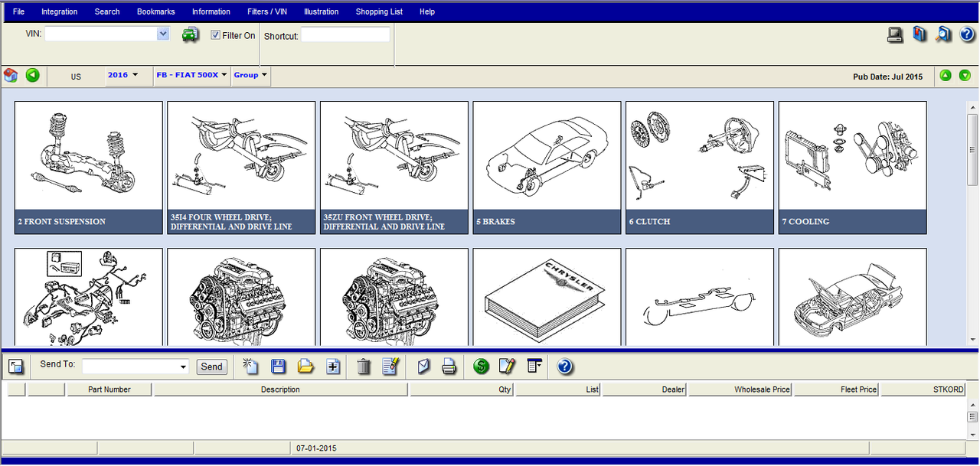The height and width of the screenshot is (466, 980).
Task: Open the bookmarks book icon
Action: (920, 34)
